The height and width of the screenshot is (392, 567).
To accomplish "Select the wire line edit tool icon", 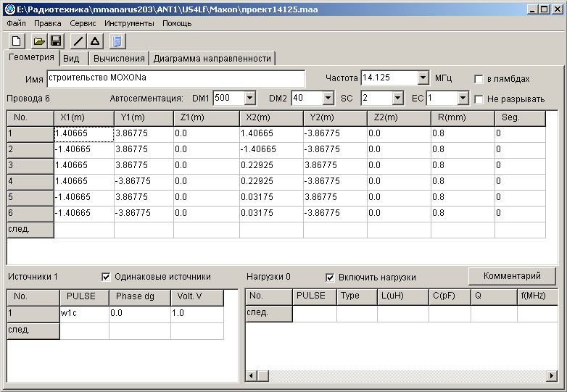I will pyautogui.click(x=78, y=41).
